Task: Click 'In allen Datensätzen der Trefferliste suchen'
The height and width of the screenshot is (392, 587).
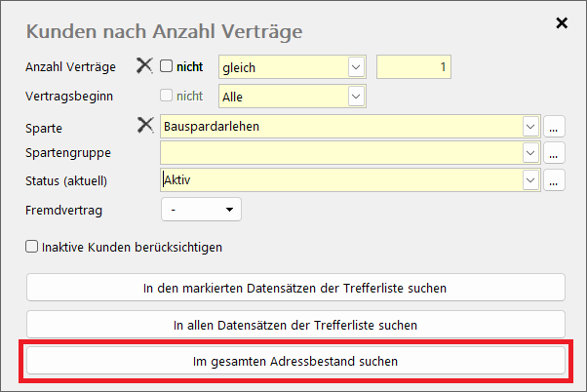Action: 295,324
